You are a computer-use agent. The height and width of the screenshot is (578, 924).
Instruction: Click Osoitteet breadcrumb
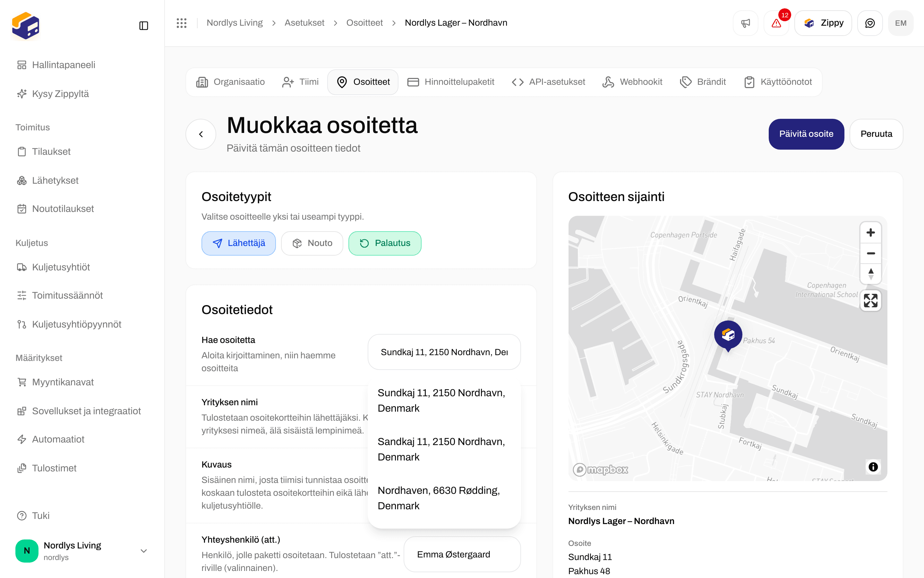(x=364, y=23)
